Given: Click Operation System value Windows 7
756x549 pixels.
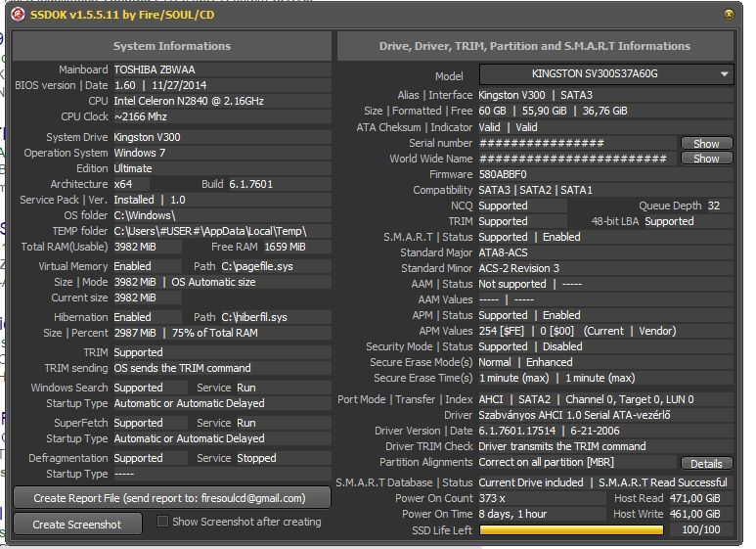Looking at the screenshot, I should click(x=139, y=153).
